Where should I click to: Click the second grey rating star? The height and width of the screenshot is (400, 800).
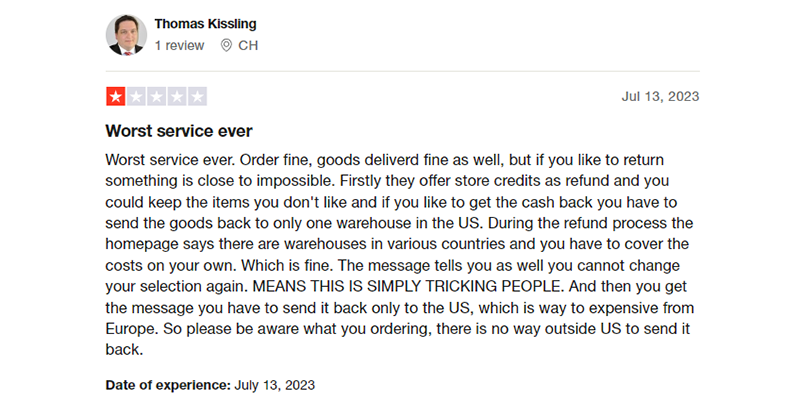pos(136,97)
